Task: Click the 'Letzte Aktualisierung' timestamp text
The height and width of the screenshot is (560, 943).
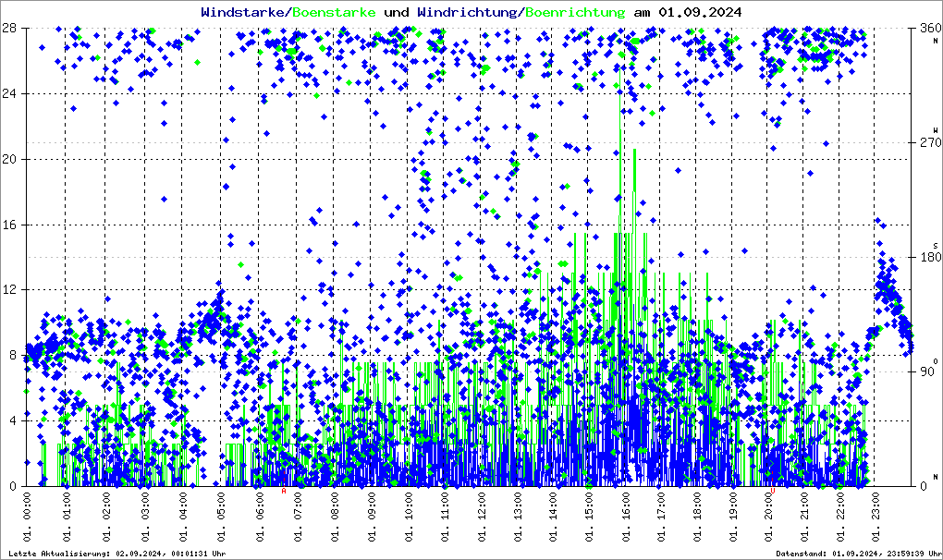Action: pos(117,554)
